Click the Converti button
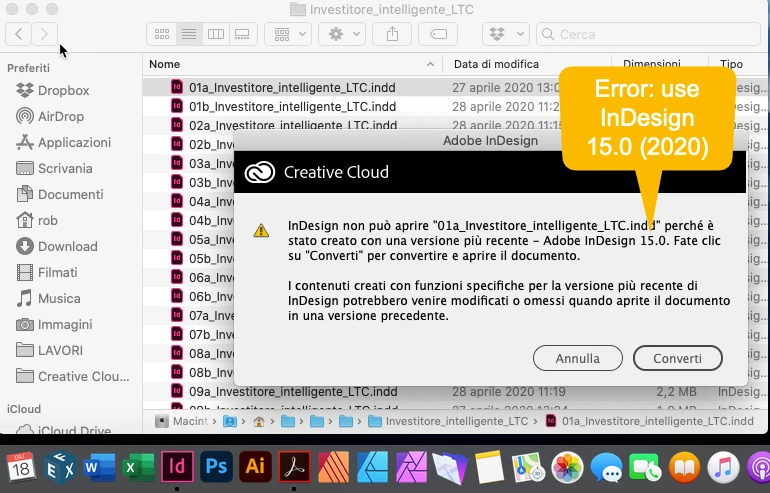 click(678, 358)
